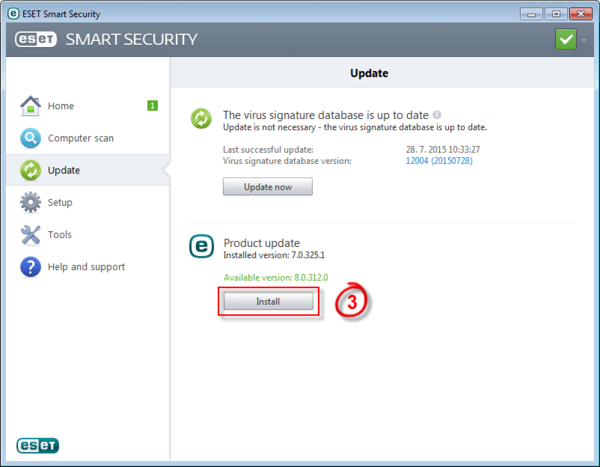Click Installed version 7.0.325.1 text

click(x=274, y=255)
